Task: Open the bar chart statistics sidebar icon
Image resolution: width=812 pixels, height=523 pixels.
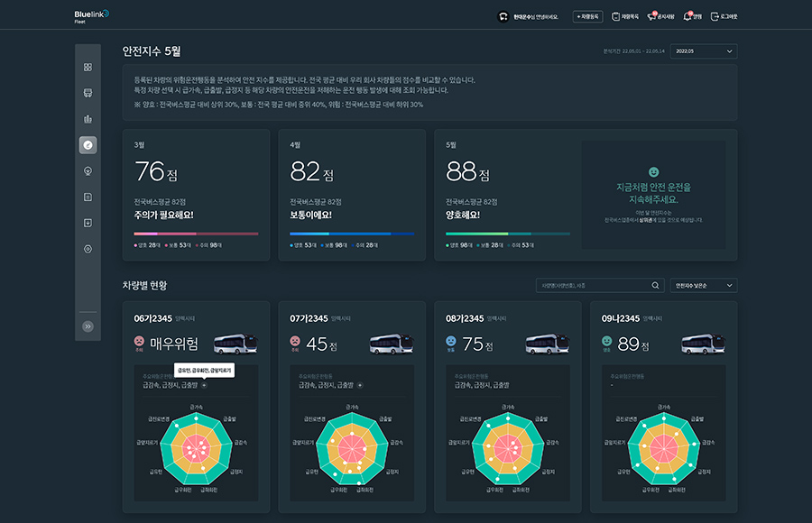Action: click(88, 118)
